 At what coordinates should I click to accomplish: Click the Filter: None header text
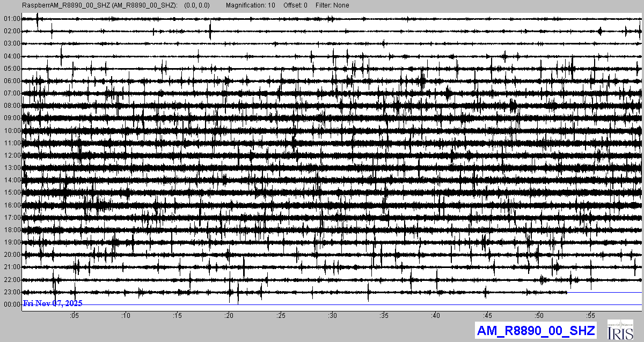332,5
